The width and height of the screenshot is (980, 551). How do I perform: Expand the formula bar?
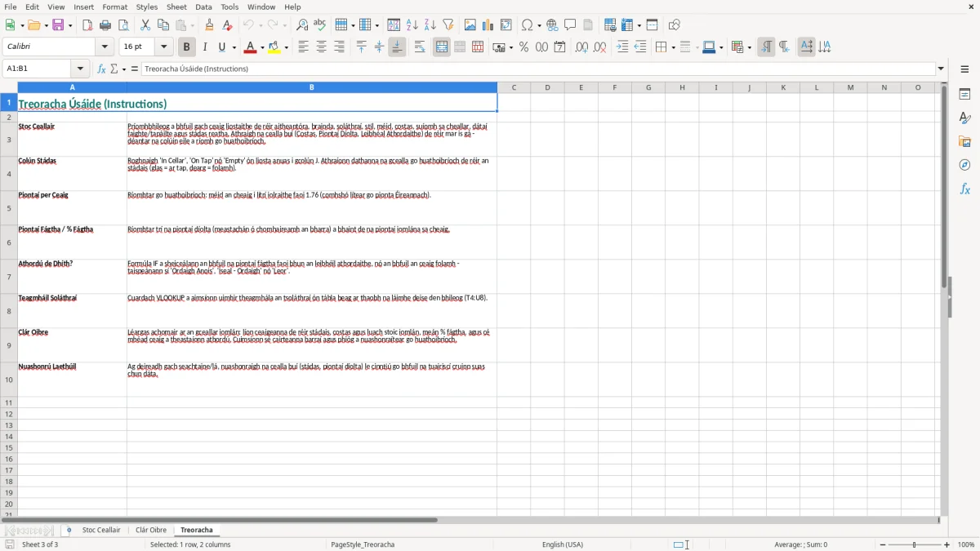click(941, 69)
